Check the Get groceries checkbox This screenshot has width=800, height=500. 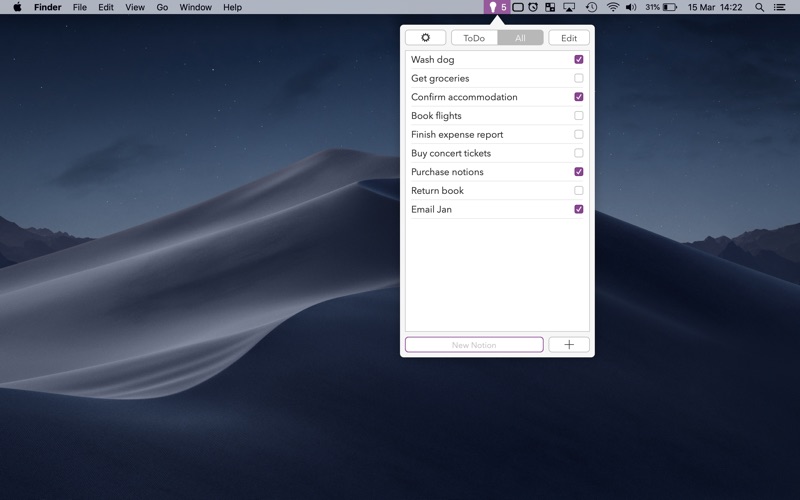(x=579, y=78)
